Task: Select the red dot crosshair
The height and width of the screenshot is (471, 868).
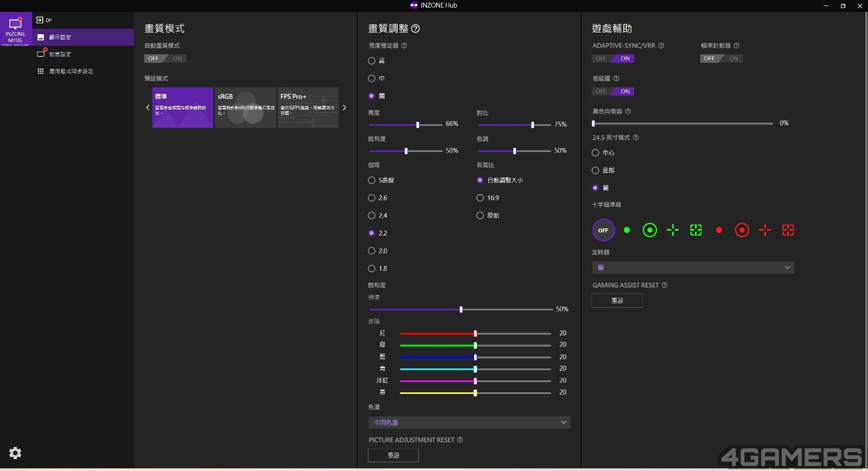Action: click(x=719, y=230)
